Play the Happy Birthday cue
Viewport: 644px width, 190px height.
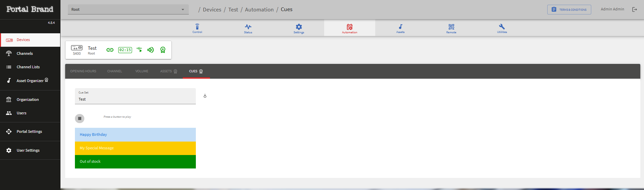pyautogui.click(x=135, y=135)
